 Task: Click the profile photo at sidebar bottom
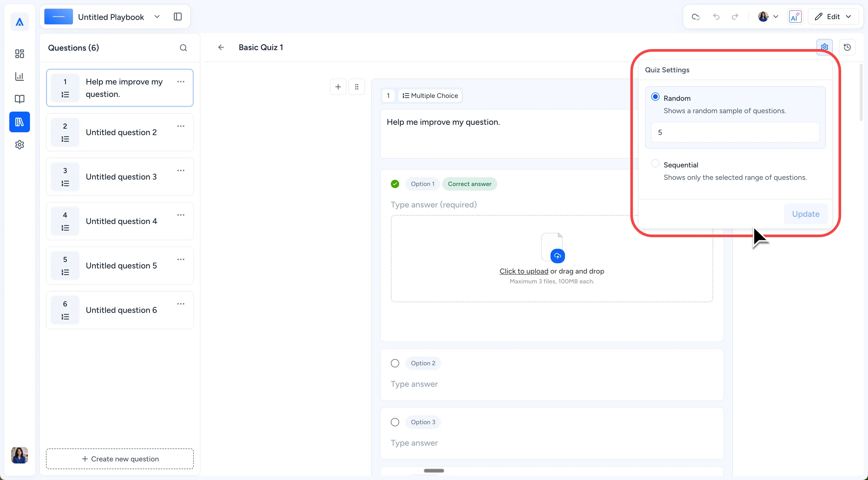point(20,455)
